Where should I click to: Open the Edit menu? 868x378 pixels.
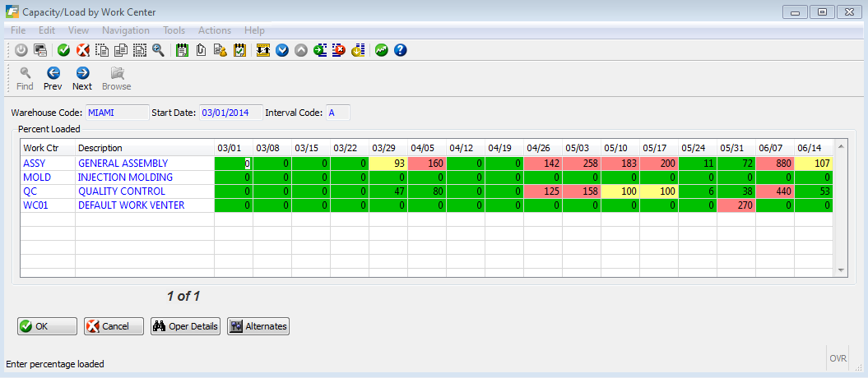(x=47, y=30)
